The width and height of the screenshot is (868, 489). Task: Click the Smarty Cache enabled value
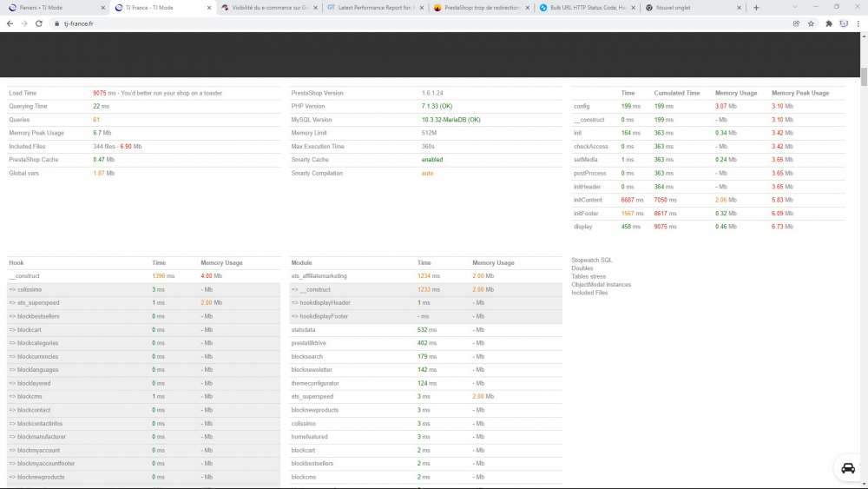(431, 160)
